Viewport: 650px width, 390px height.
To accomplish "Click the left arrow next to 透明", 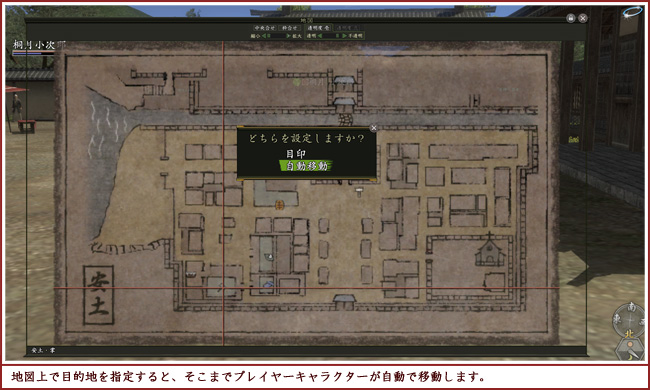I will [x=320, y=36].
